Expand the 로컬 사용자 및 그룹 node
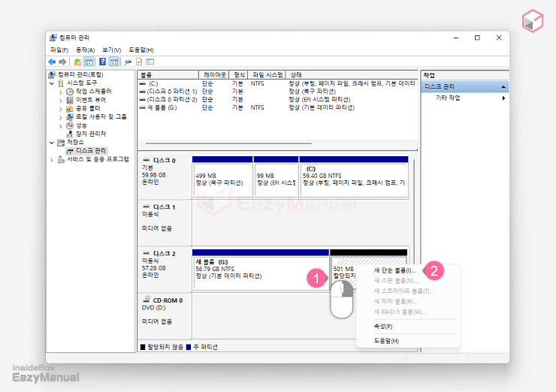 click(61, 117)
